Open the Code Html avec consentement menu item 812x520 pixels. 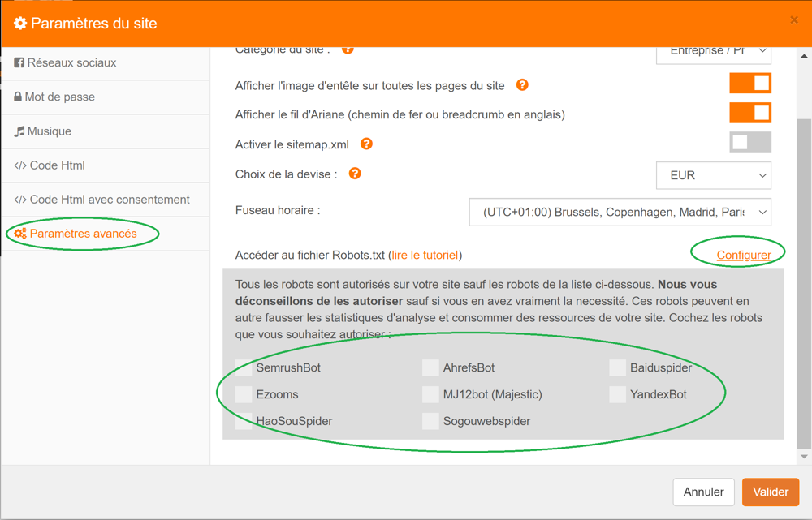(x=110, y=200)
